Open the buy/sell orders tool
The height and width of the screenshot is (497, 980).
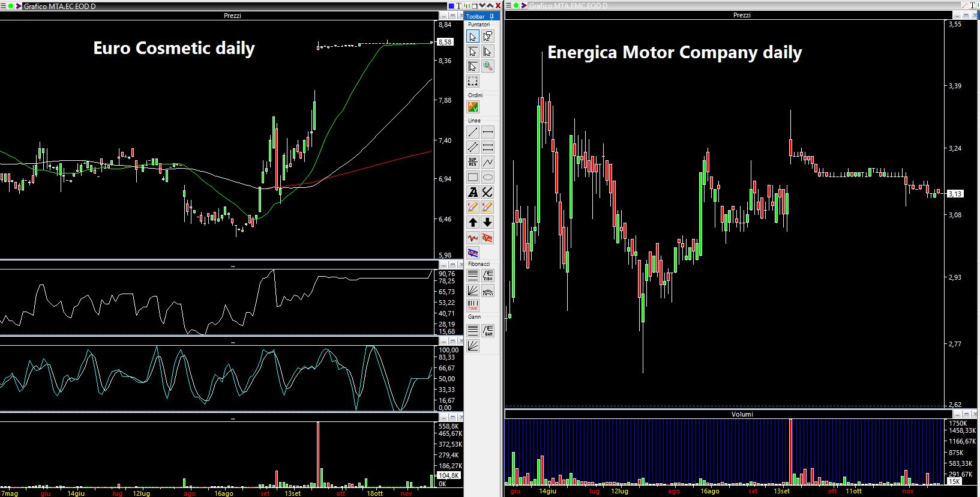pyautogui.click(x=473, y=107)
